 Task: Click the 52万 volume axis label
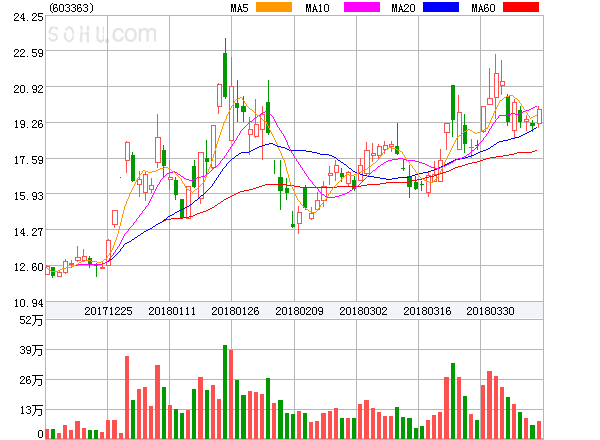coord(31,320)
